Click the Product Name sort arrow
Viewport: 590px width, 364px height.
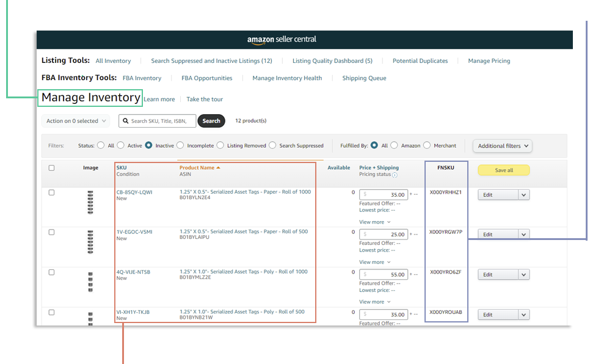[x=218, y=167]
